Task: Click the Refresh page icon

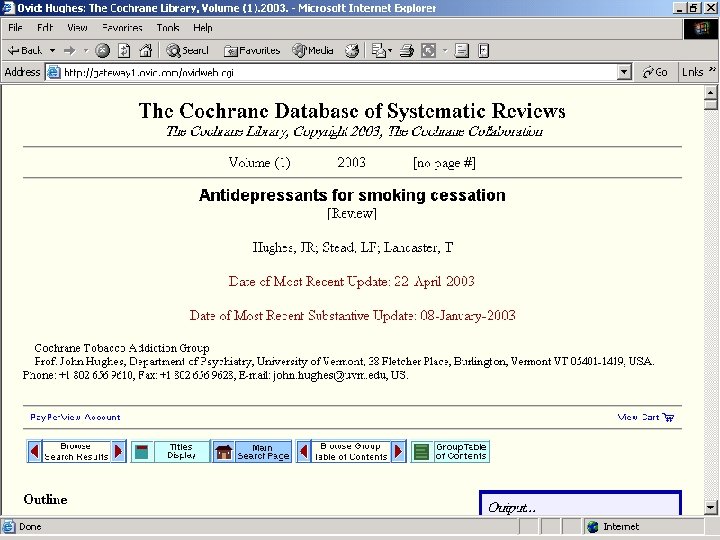Action: click(x=124, y=51)
